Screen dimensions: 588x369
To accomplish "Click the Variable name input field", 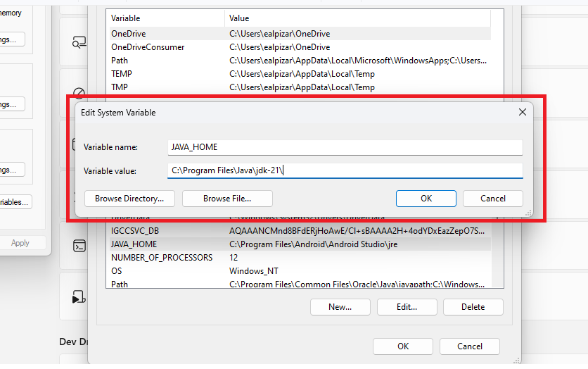I will tap(345, 147).
